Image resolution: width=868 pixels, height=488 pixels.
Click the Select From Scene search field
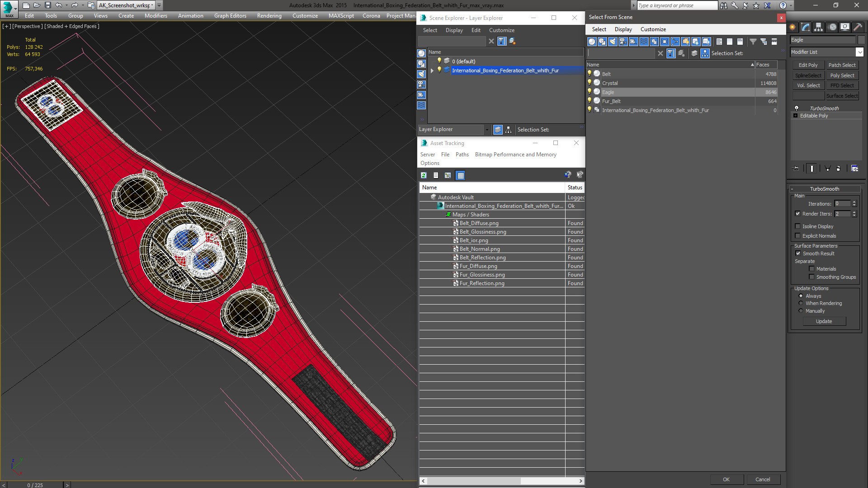click(621, 53)
